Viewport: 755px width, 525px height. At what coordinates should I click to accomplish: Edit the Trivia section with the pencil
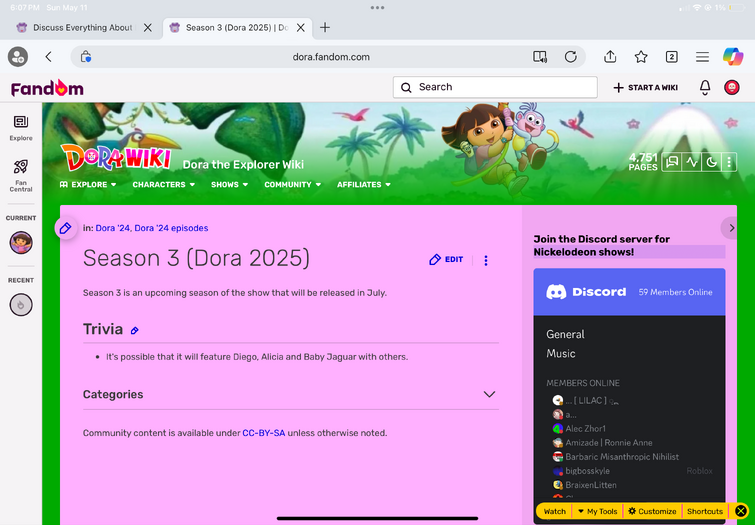(x=135, y=330)
